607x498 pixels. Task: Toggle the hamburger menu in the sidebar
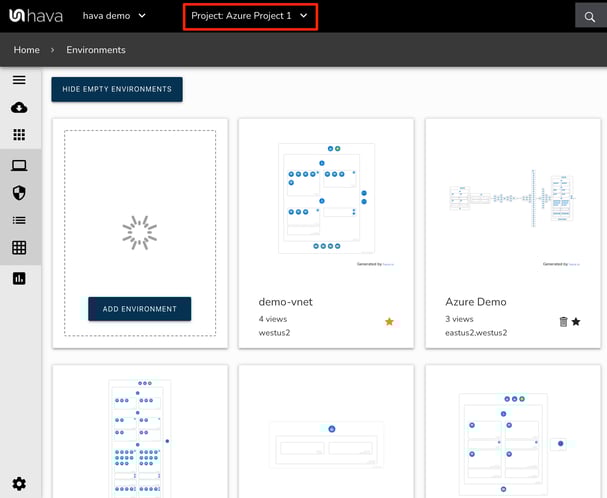pos(19,80)
